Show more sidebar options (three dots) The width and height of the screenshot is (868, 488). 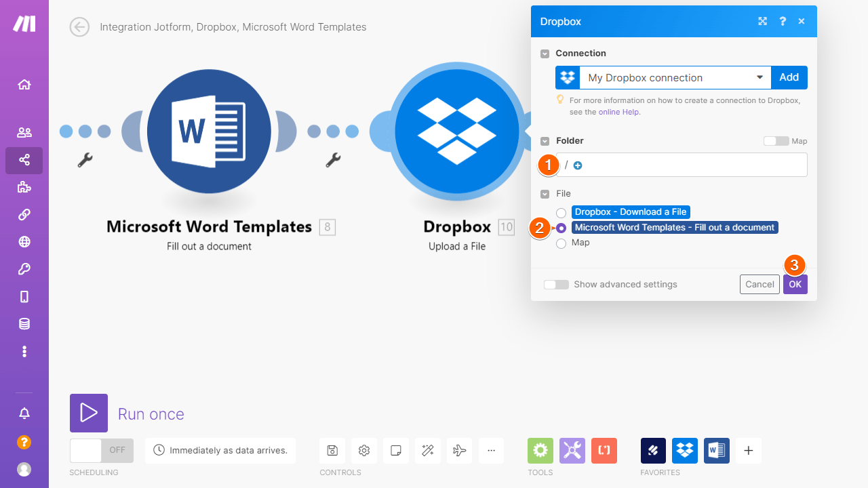(x=24, y=351)
